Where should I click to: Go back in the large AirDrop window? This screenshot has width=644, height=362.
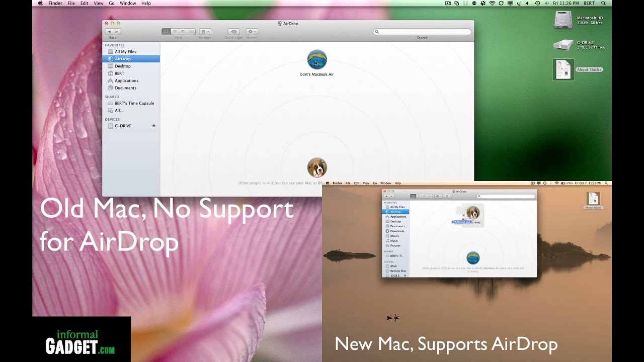109,32
